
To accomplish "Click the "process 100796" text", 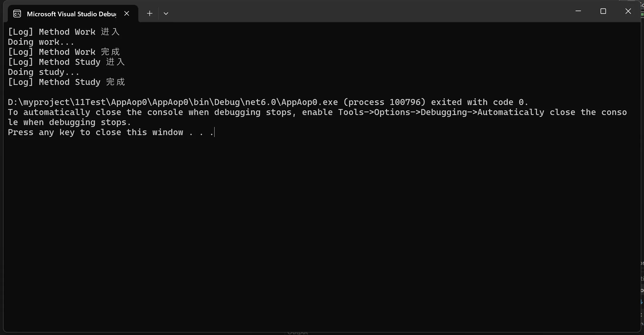I will [385, 102].
